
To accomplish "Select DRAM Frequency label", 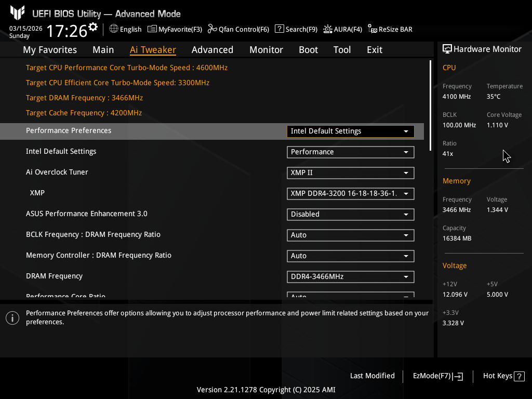I will (x=54, y=276).
